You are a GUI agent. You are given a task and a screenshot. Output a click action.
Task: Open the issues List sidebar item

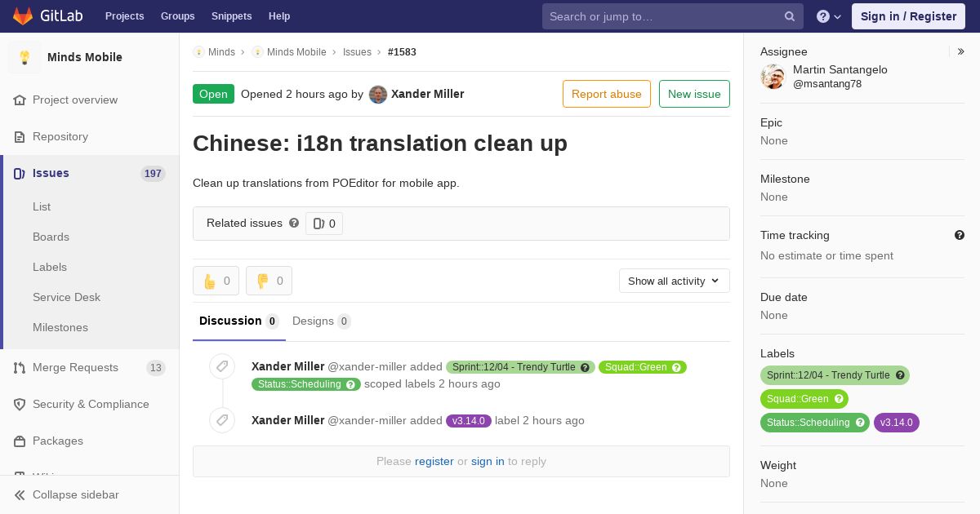[42, 206]
